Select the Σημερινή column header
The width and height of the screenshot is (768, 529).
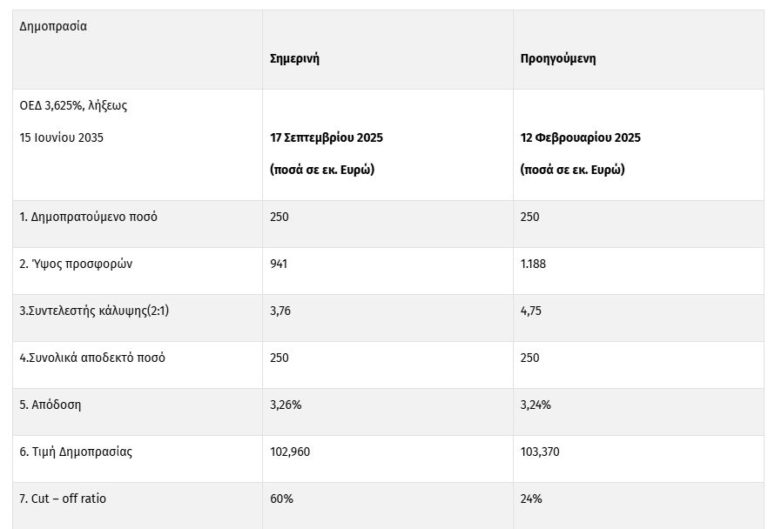coord(295,59)
